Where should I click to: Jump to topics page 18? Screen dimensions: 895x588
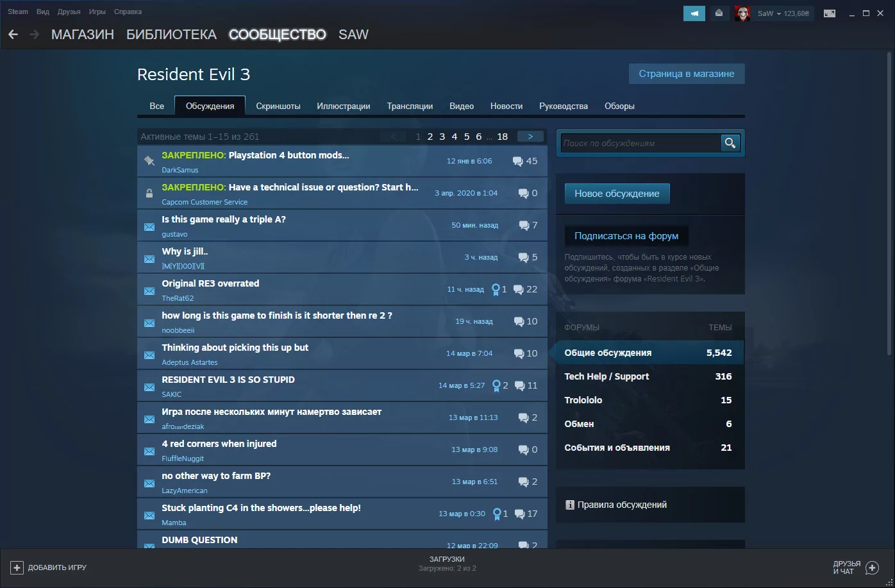[x=503, y=137]
